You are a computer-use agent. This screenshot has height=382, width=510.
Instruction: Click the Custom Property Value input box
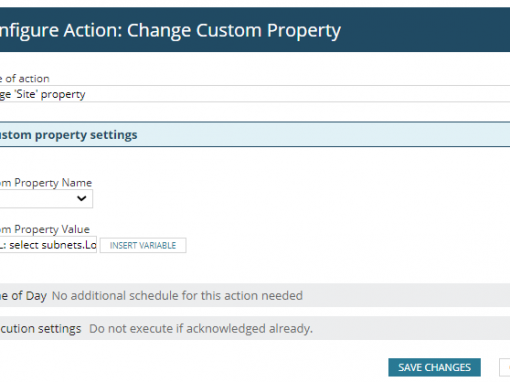48,245
